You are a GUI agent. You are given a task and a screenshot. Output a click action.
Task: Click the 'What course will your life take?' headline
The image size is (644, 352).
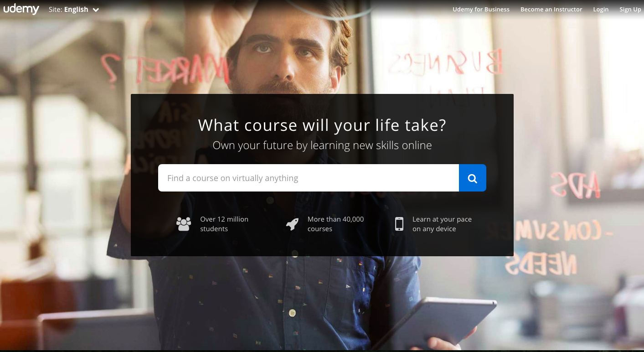(322, 125)
